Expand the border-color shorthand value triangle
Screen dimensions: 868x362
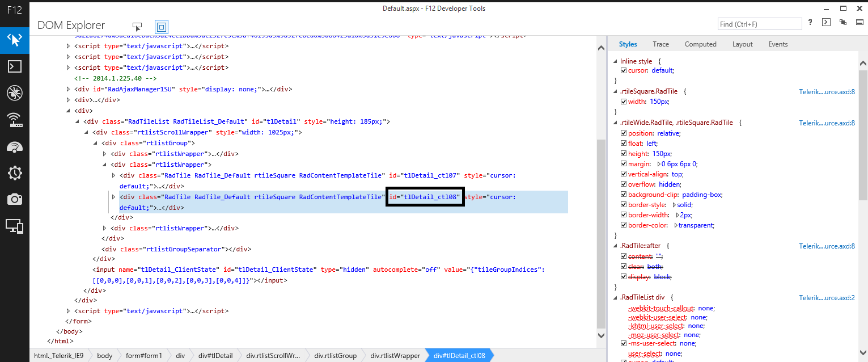click(x=676, y=225)
